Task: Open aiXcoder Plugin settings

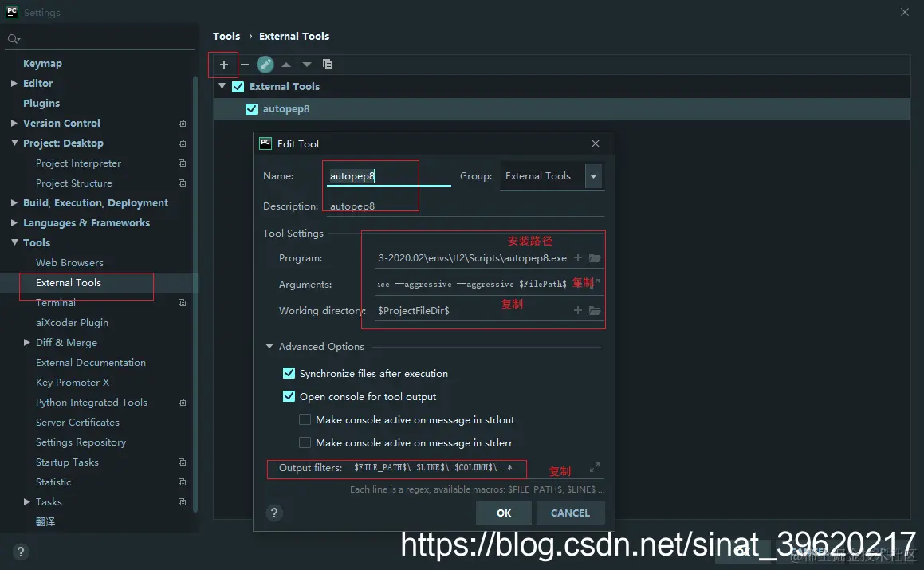Action: [72, 322]
